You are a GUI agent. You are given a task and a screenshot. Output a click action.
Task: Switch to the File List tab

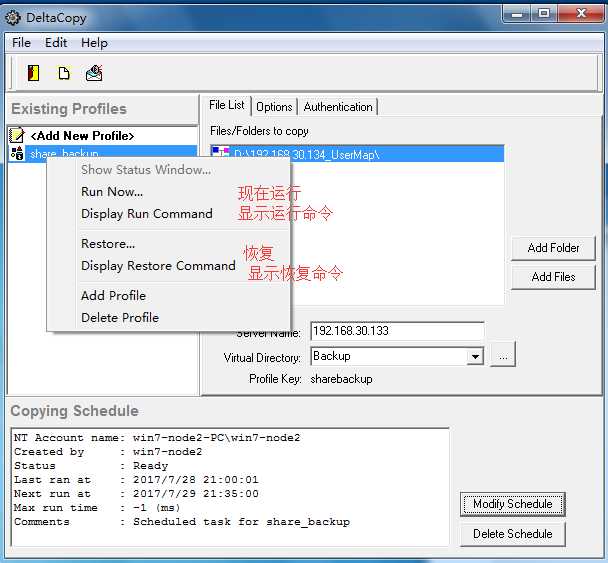(227, 105)
